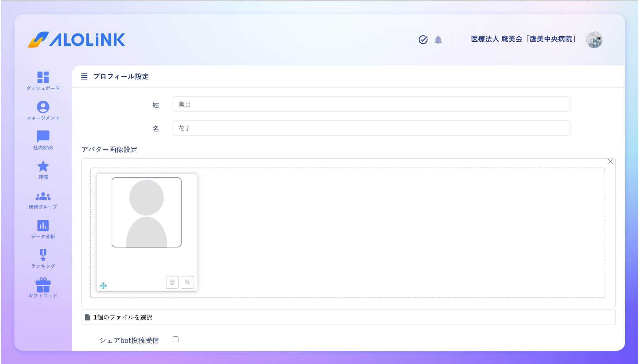The width and height of the screenshot is (639, 364).
Task: Open the ranking medal icon
Action: (x=43, y=255)
